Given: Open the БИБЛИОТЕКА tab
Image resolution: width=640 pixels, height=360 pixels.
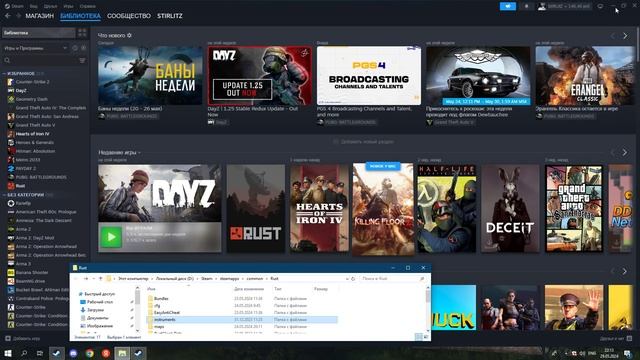Looking at the screenshot, I should [80, 16].
